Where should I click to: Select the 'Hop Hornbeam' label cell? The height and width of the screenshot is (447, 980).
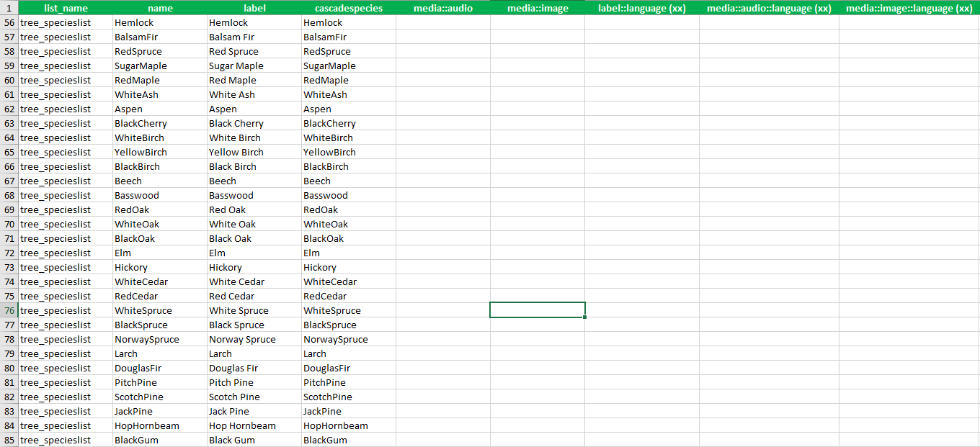point(254,425)
